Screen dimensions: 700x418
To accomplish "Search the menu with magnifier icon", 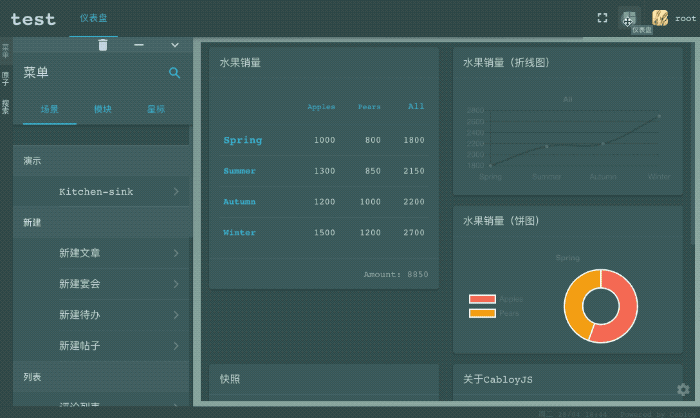I will pyautogui.click(x=175, y=73).
